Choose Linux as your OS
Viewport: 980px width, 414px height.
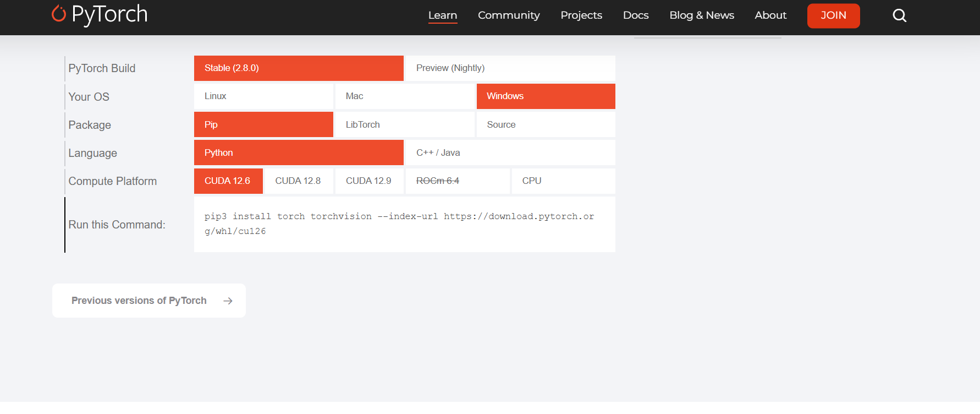[x=263, y=96]
